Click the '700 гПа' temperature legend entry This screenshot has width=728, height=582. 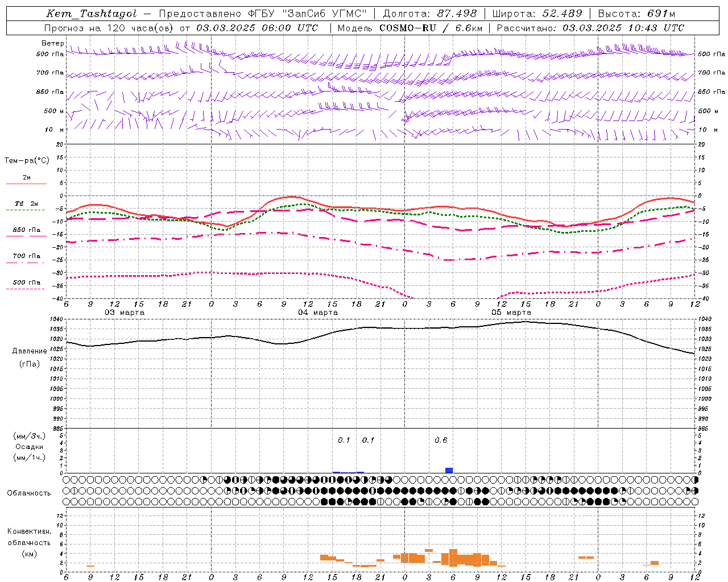point(26,256)
